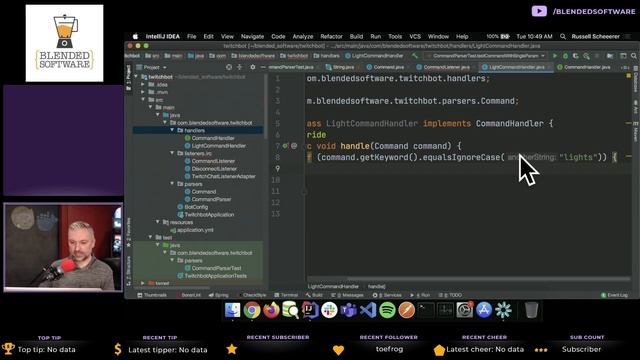
Task: Open the SonarLint tool window
Action: point(188,295)
